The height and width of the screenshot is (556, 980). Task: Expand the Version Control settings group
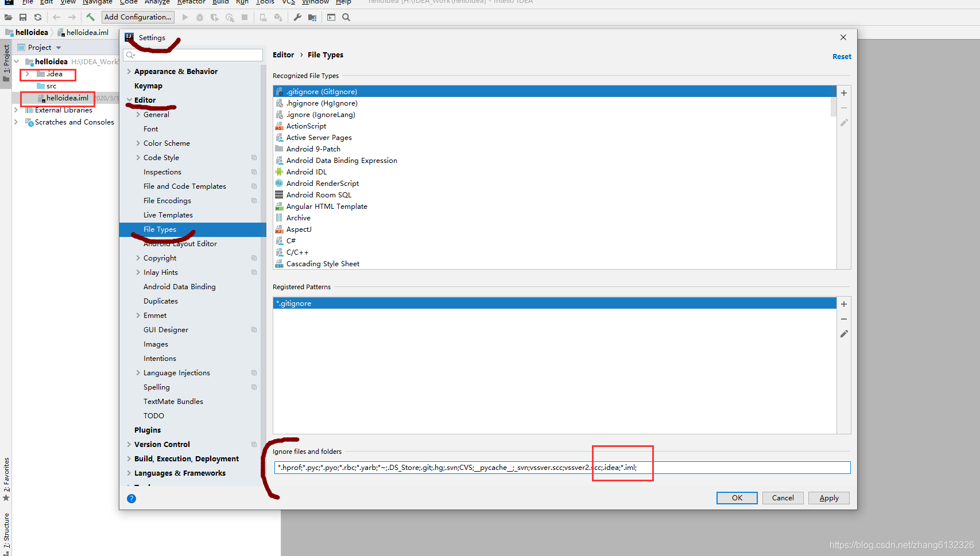click(x=129, y=445)
